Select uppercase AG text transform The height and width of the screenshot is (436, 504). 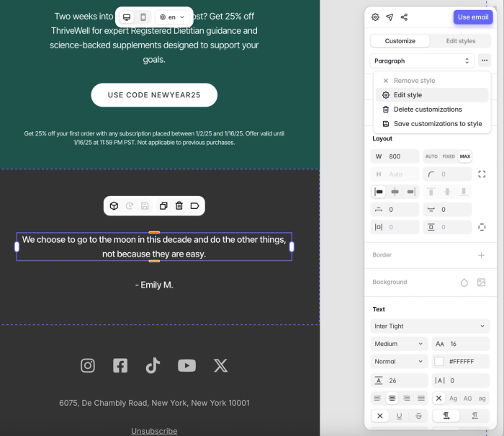coord(468,399)
